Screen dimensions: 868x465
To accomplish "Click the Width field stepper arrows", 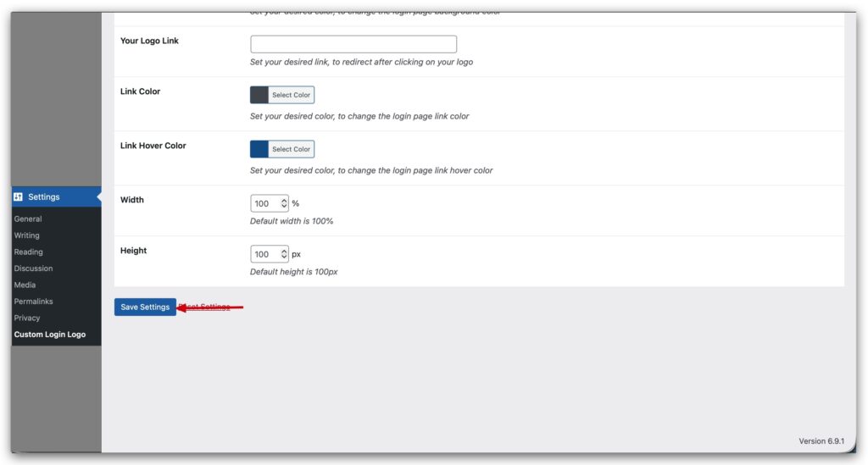I will point(284,203).
